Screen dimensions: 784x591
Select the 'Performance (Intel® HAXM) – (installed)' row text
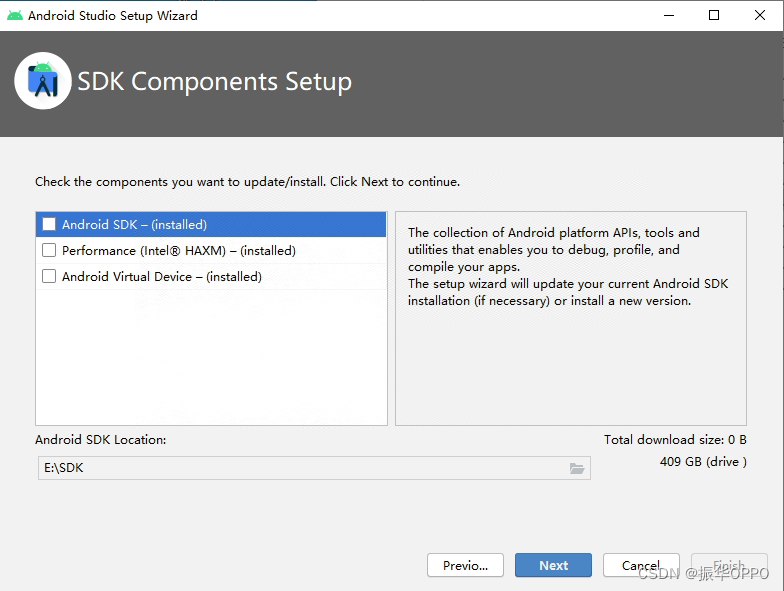point(178,250)
